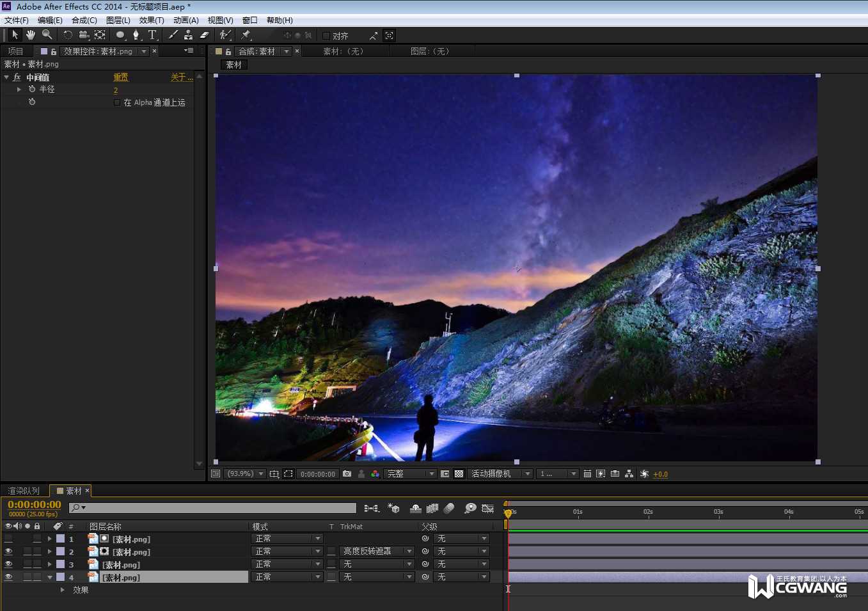Select the Clone Stamp tool
868x611 pixels.
pyautogui.click(x=188, y=35)
